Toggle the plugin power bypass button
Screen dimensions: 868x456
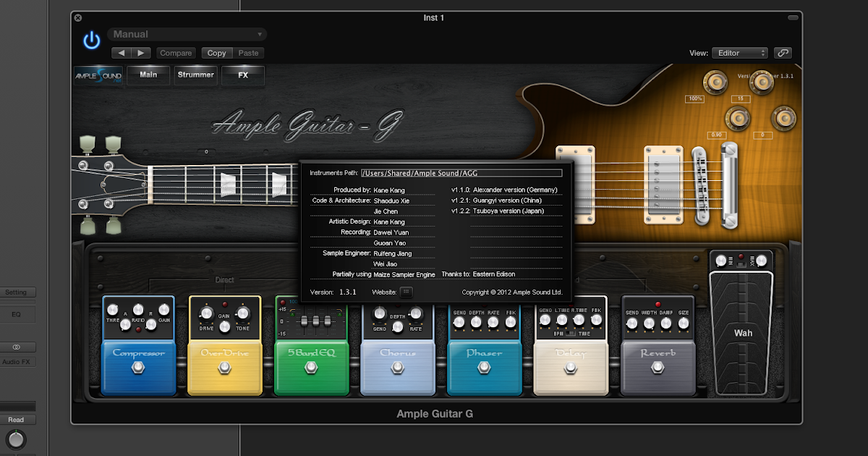(91, 41)
